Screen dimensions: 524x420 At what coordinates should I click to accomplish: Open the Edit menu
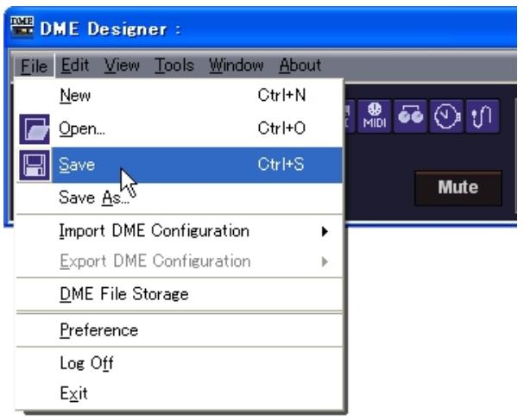click(75, 65)
